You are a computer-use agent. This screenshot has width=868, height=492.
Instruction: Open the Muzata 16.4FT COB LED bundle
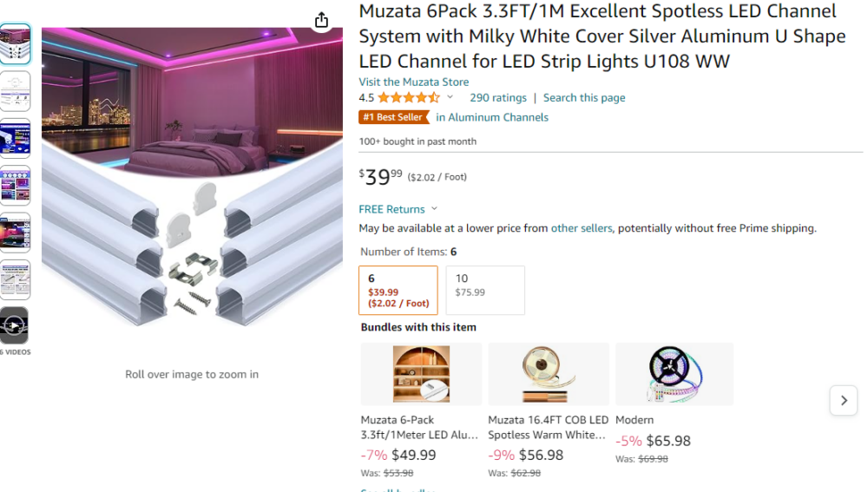(x=549, y=374)
